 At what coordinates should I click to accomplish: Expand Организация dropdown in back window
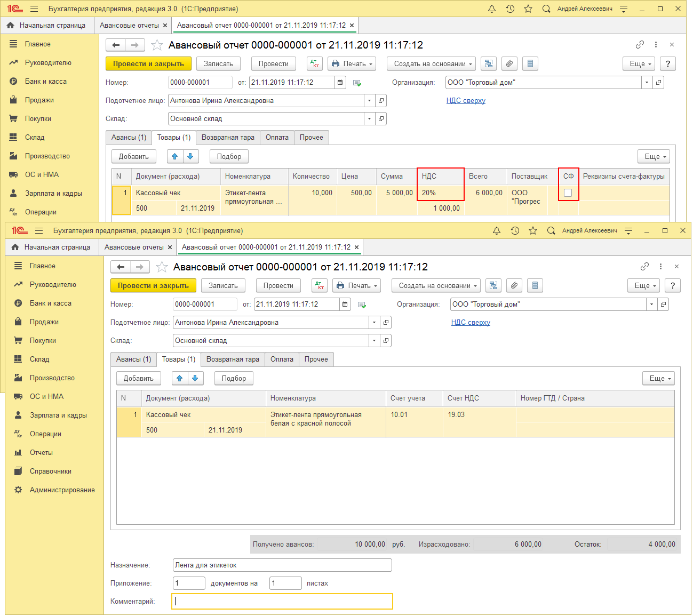(647, 82)
